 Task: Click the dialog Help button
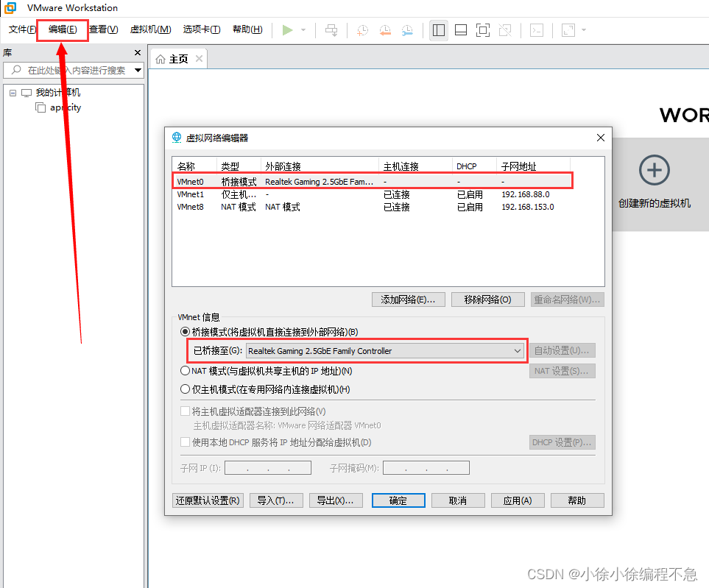tap(577, 500)
